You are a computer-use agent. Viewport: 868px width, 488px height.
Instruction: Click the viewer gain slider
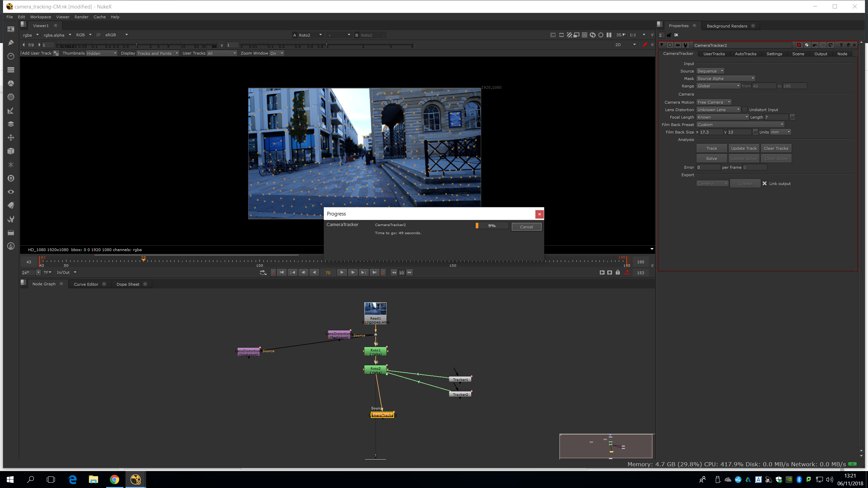pos(136,45)
